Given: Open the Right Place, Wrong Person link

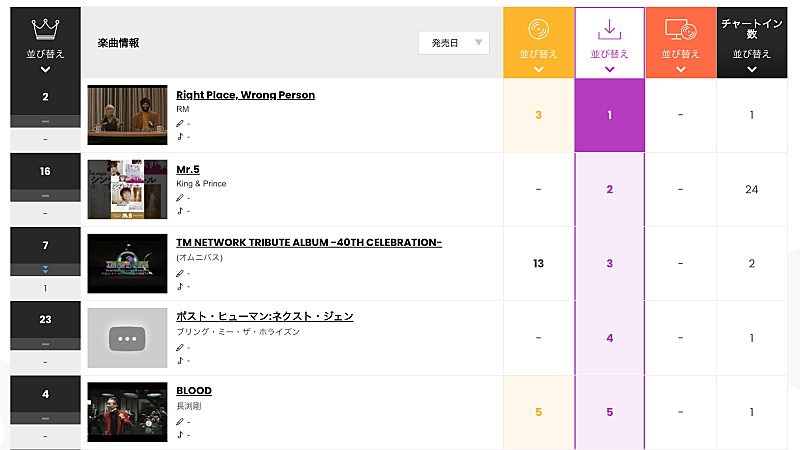Looking at the screenshot, I should point(245,95).
